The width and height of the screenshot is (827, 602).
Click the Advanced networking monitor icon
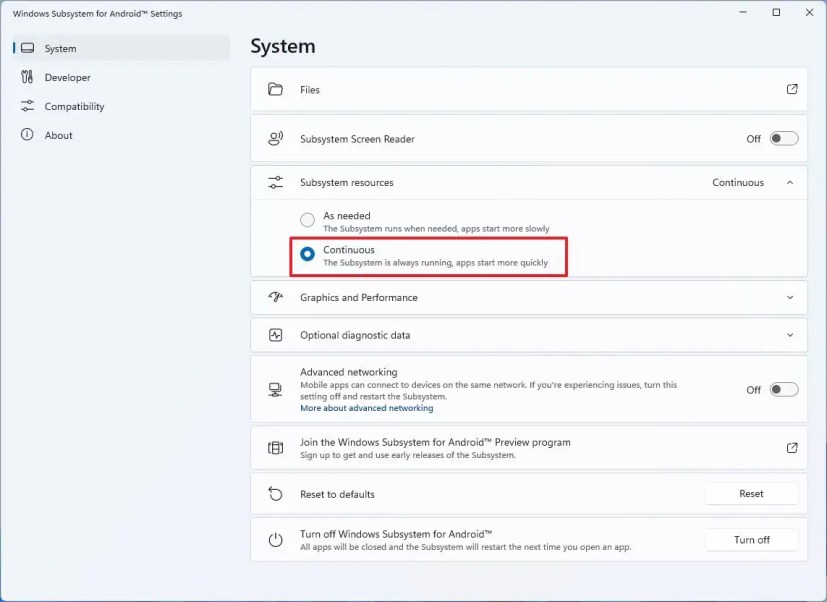[276, 389]
